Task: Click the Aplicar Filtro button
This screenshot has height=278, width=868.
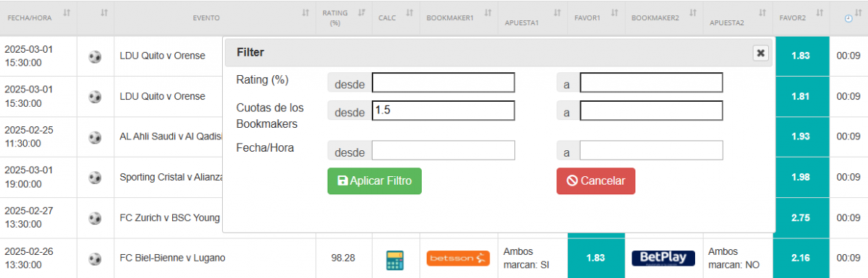Action: pyautogui.click(x=375, y=181)
